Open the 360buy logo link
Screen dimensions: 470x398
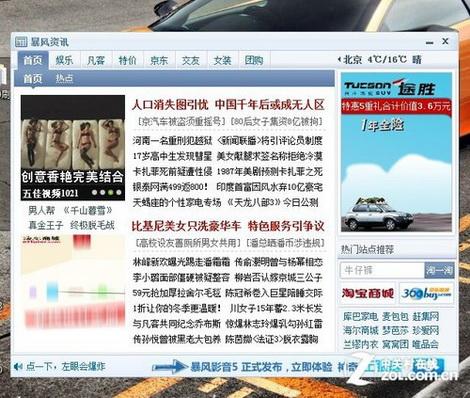pos(426,293)
